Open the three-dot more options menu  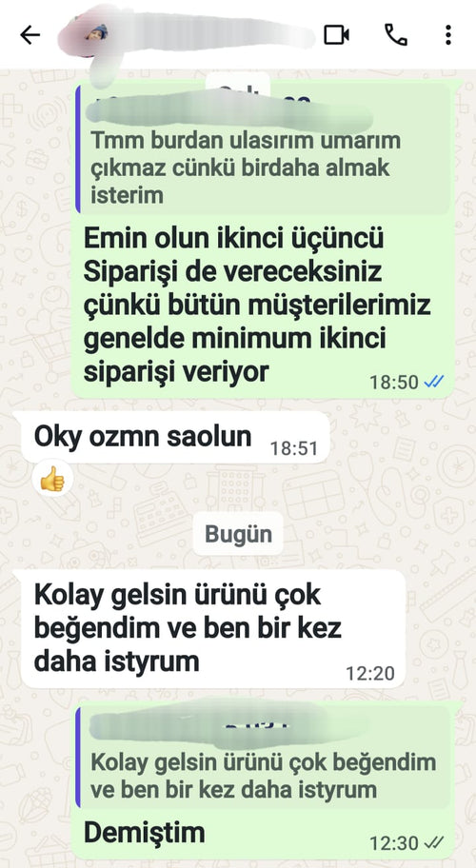point(448,35)
